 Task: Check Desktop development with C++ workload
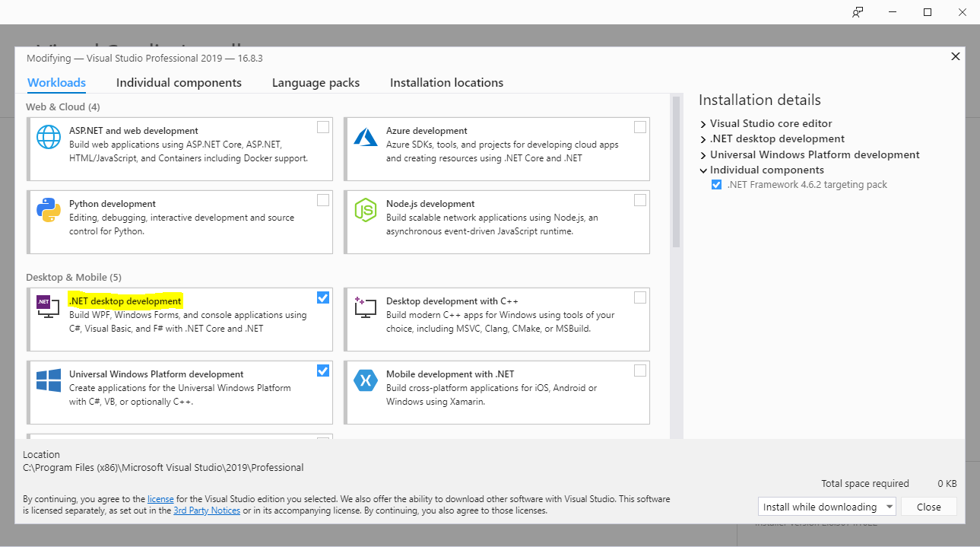(x=640, y=297)
